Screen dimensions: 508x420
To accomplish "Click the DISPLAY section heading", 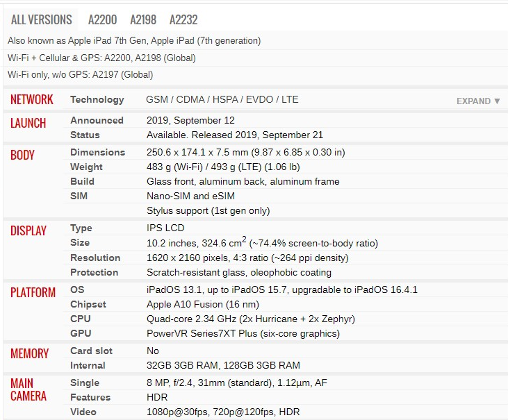I will (28, 231).
